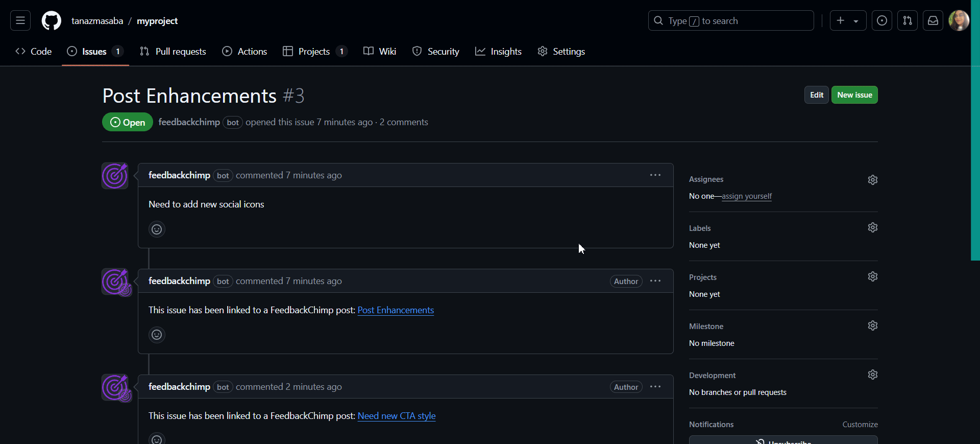
Task: Open the Labels gear settings
Action: point(873,227)
